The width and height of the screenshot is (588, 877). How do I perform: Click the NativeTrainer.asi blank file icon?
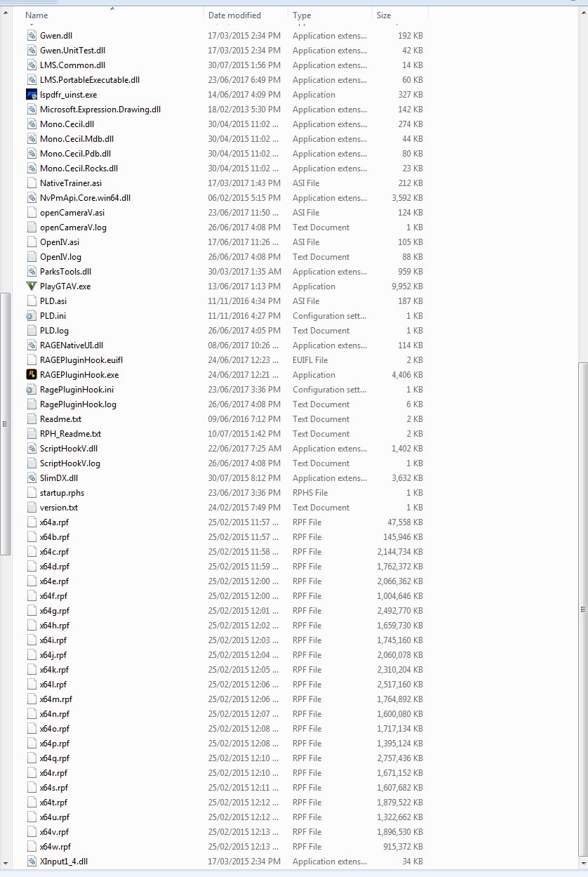(x=31, y=183)
